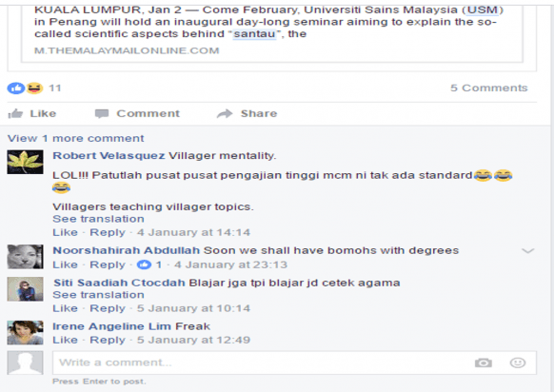Viewport: 554px width, 392px height.
Task: Click the Haha laughing reaction icon
Action: tap(34, 88)
